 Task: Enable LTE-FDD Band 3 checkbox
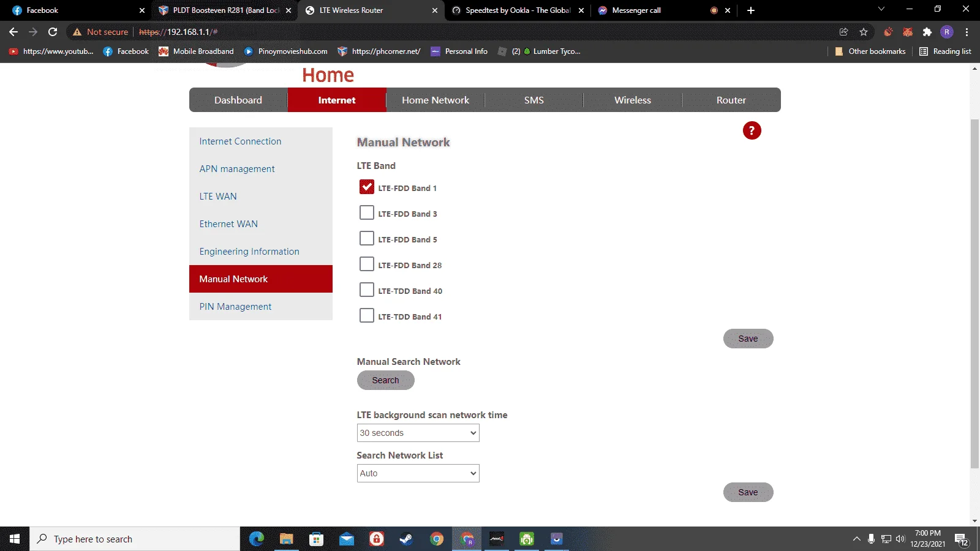pyautogui.click(x=367, y=212)
